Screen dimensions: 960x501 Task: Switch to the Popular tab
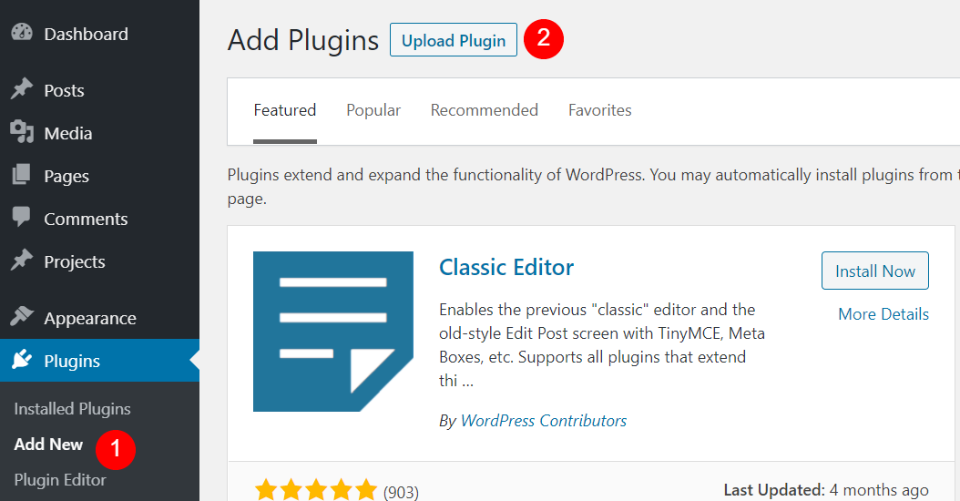[373, 110]
